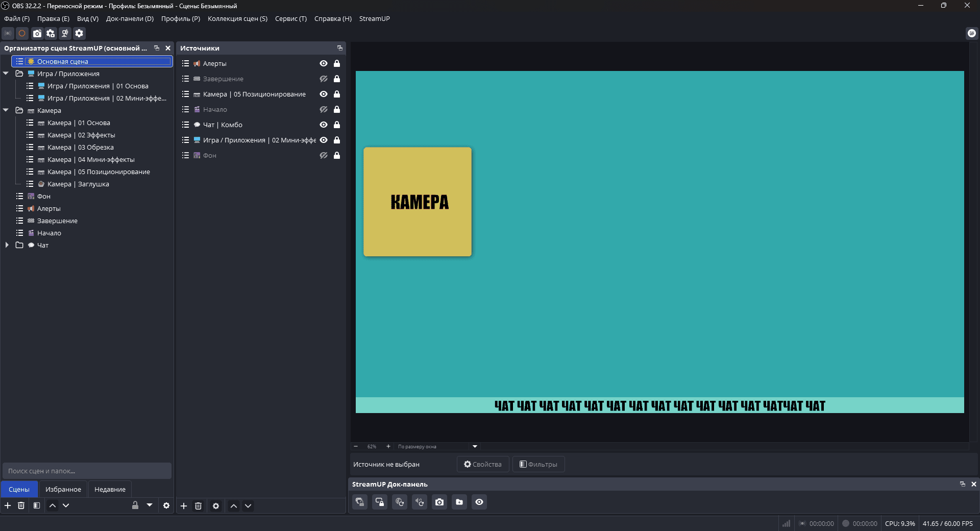Expand the Чат folder in scene organizer

tap(7, 245)
